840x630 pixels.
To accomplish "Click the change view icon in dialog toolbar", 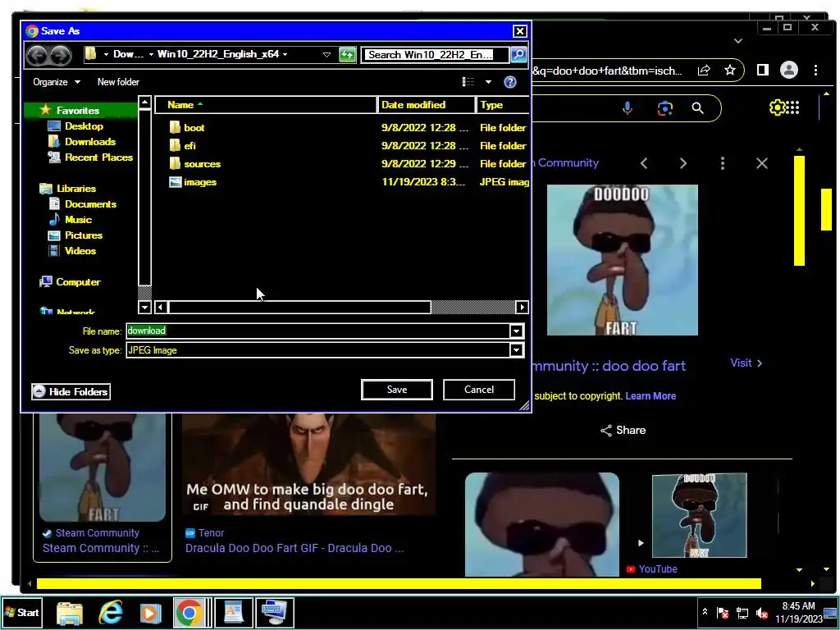I will point(468,82).
